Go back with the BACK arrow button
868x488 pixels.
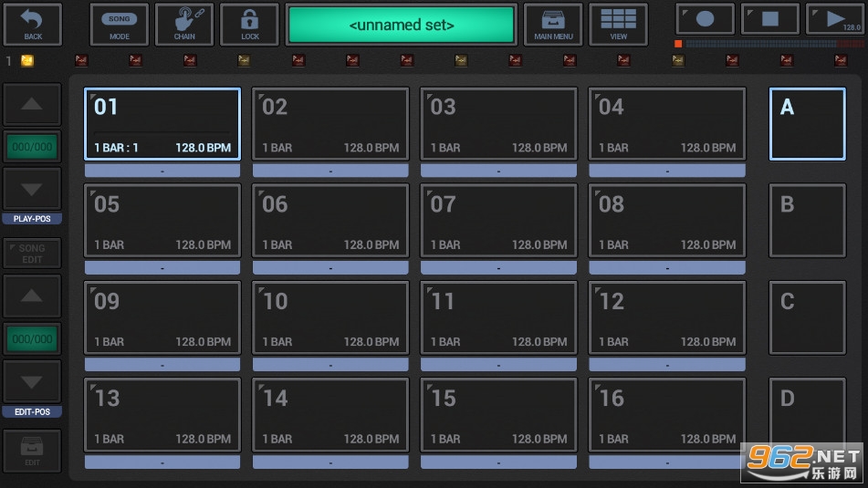pos(33,25)
